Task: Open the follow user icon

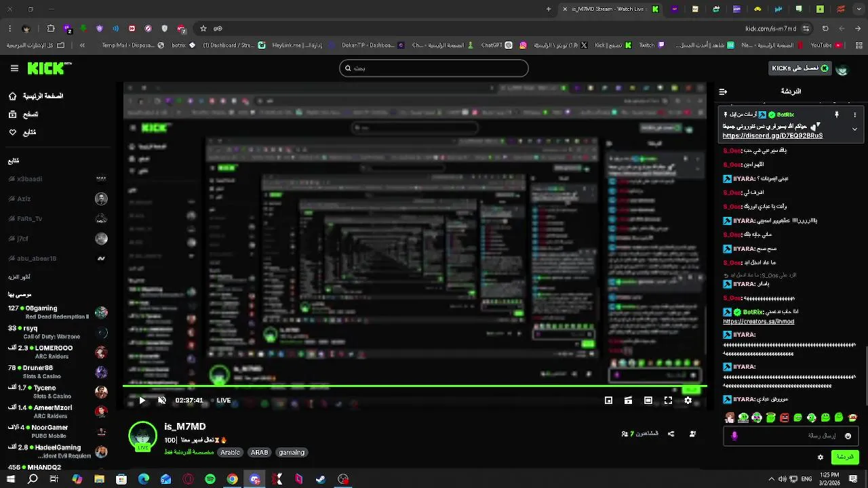Action: 692,434
